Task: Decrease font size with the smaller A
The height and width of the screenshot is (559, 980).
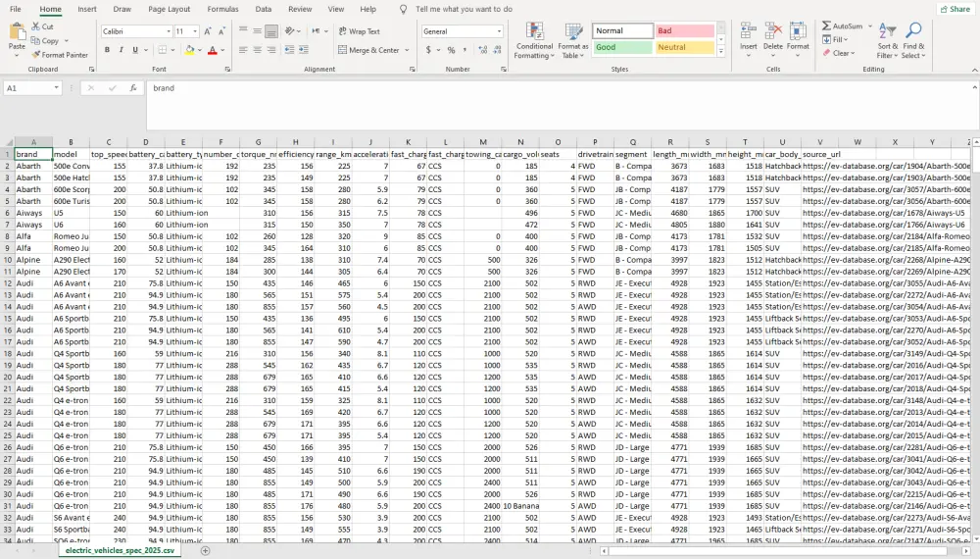Action: pyautogui.click(x=221, y=31)
